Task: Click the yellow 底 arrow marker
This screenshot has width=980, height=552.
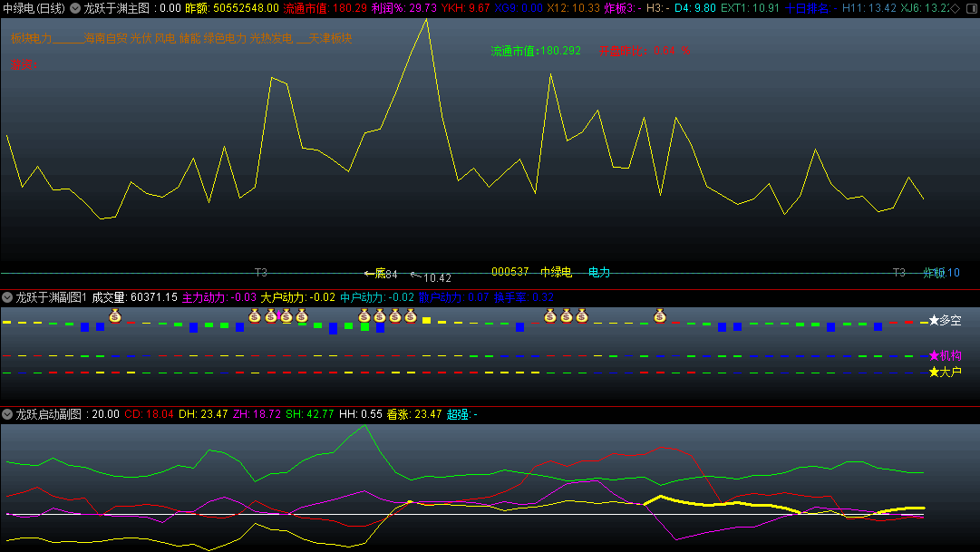Action: click(380, 273)
